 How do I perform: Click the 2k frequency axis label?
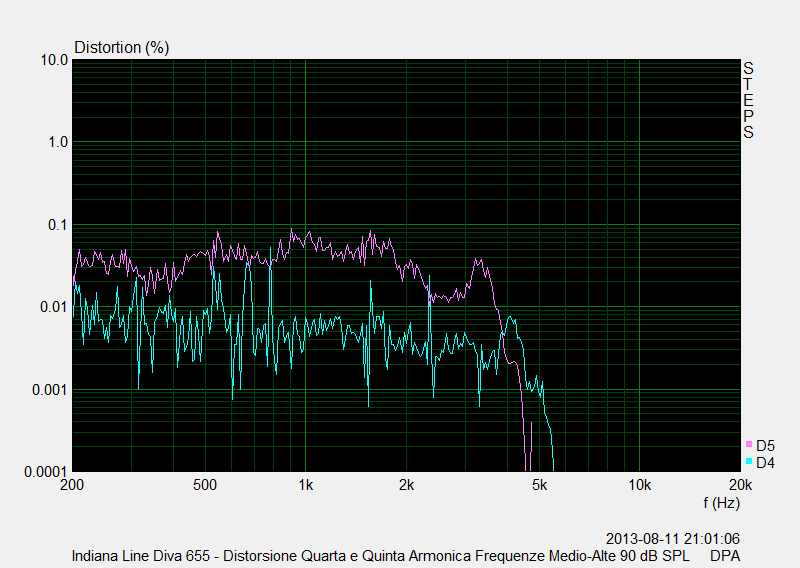pos(406,485)
